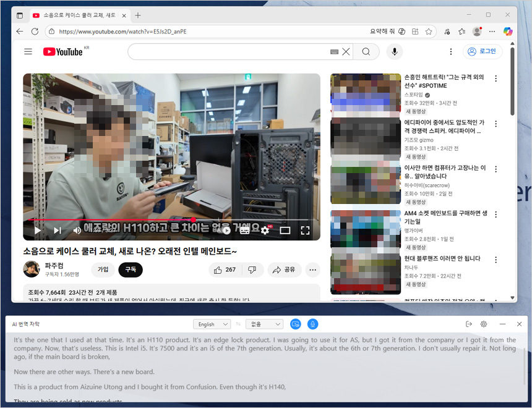Seek using the red video progress bar
532x408 pixels.
coord(124,219)
